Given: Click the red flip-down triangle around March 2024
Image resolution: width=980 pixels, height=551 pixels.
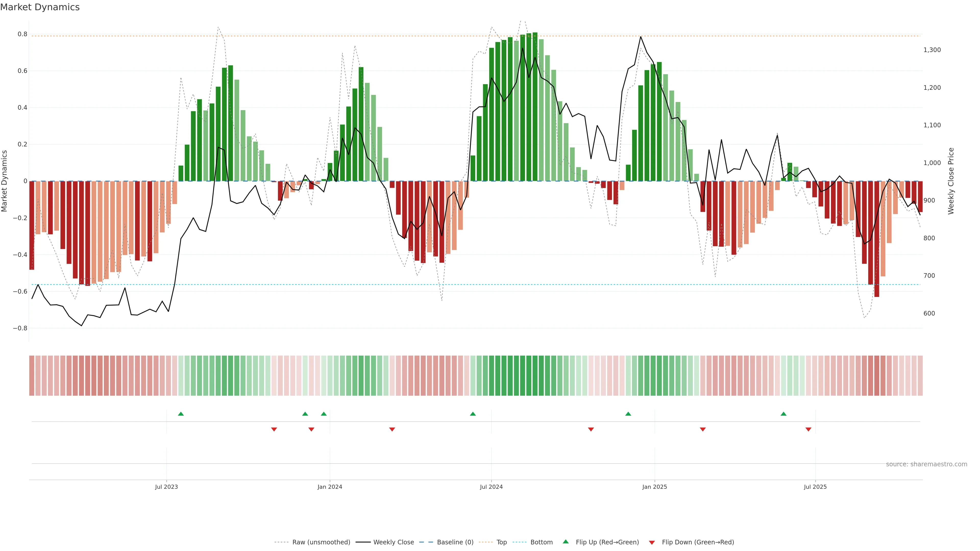Looking at the screenshot, I should (392, 429).
